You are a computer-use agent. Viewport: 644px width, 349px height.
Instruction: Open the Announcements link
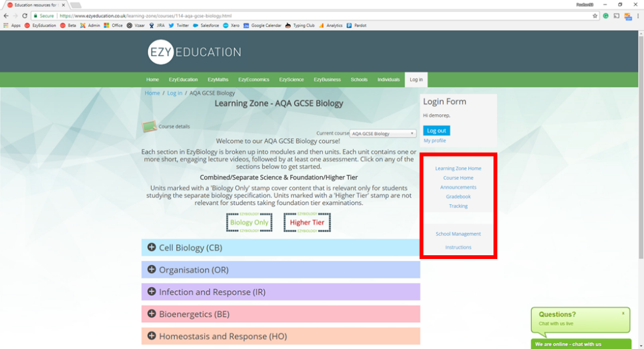point(458,187)
